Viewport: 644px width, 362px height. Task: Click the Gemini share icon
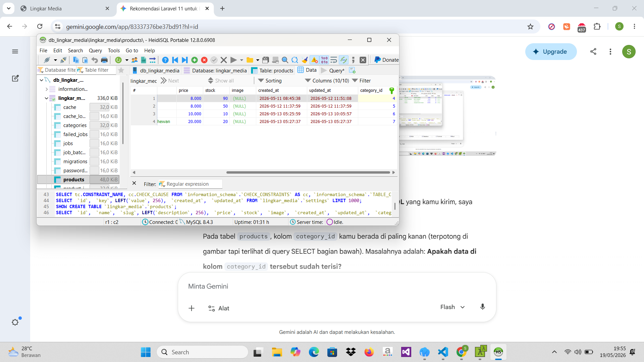click(x=593, y=52)
